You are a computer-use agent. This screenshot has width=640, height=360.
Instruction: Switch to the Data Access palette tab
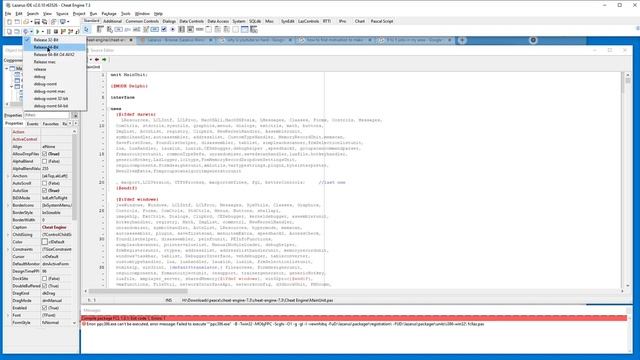tap(218, 21)
